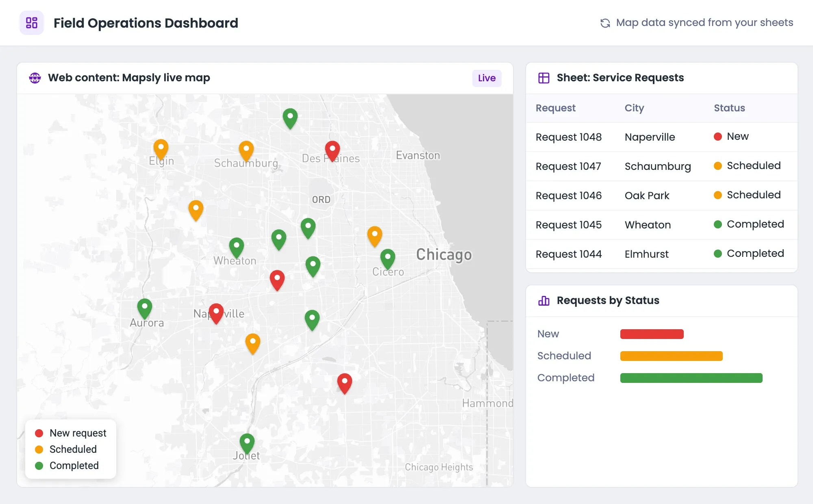Select the orange map pin at Elgin
The height and width of the screenshot is (504, 813).
161,149
